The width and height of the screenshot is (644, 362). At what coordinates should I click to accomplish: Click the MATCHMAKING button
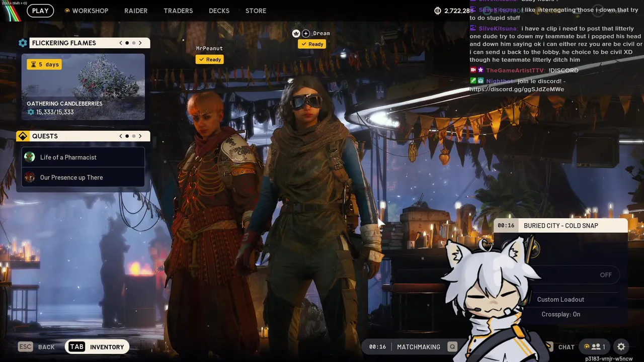click(419, 347)
